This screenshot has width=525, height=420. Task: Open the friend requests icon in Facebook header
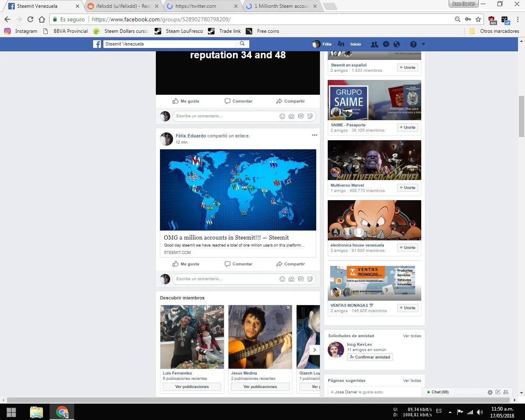pyautogui.click(x=374, y=44)
